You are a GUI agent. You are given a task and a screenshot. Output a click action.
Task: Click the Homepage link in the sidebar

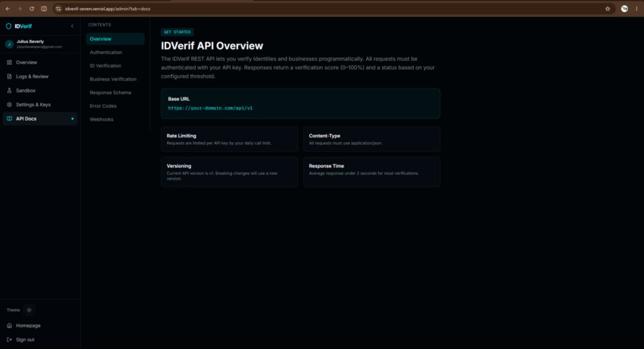[x=40, y=326]
